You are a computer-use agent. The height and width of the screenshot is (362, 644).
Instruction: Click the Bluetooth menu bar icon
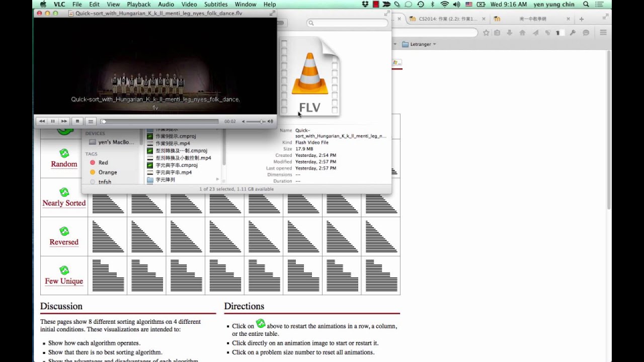[433, 4]
